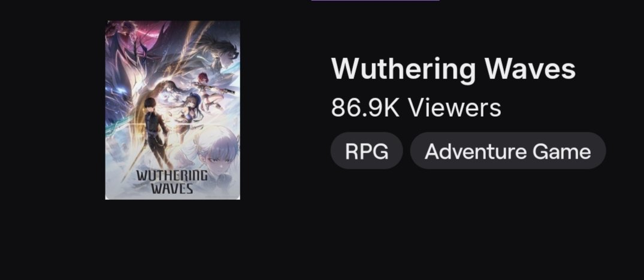Select the Adventure Game tag
This screenshot has height=280, width=644.
(507, 150)
